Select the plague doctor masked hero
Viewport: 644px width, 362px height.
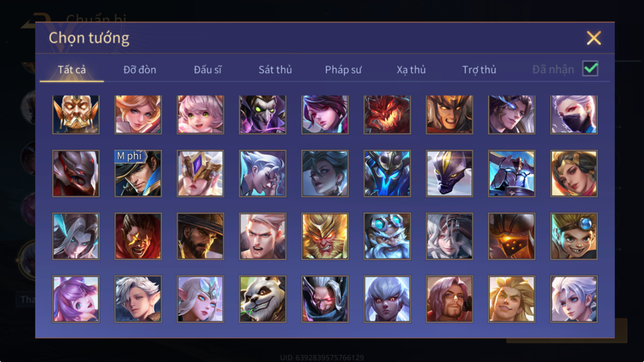coord(263,115)
